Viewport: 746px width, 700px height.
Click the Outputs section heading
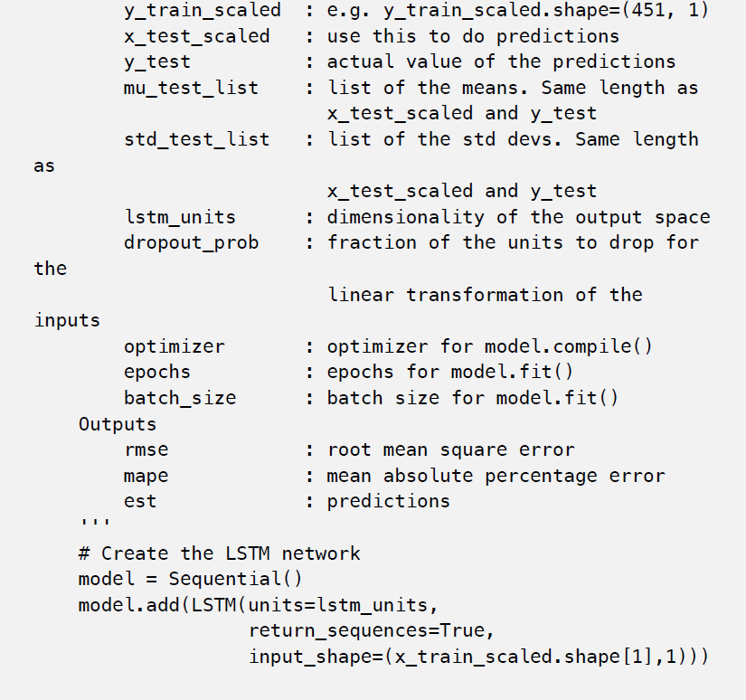pyautogui.click(x=118, y=424)
